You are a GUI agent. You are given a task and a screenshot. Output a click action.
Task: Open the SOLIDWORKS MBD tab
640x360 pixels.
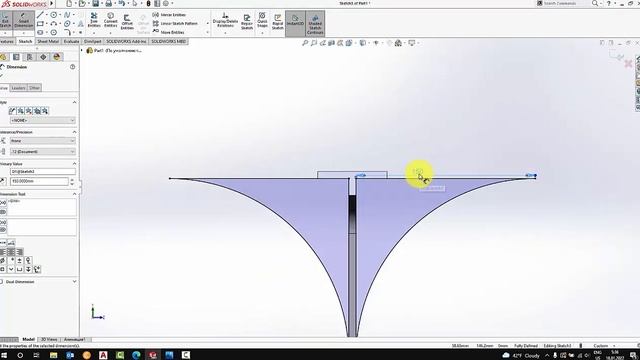click(169, 42)
